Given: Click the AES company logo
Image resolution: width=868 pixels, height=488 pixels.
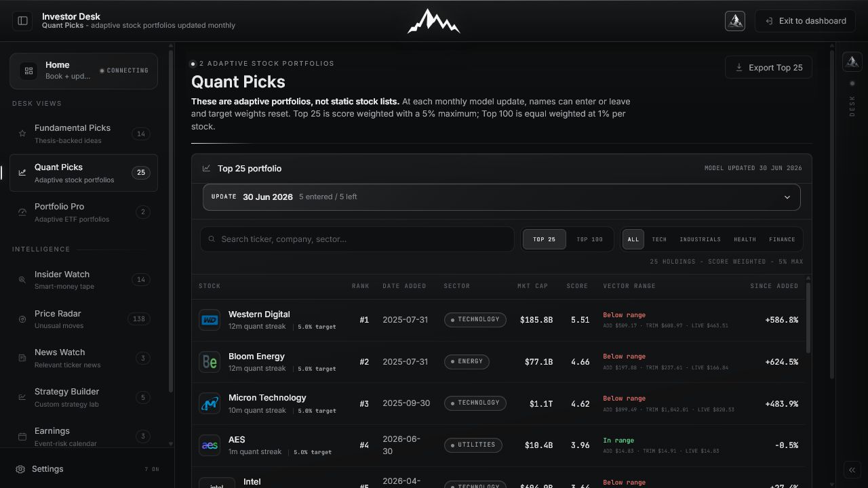Looking at the screenshot, I should 210,445.
